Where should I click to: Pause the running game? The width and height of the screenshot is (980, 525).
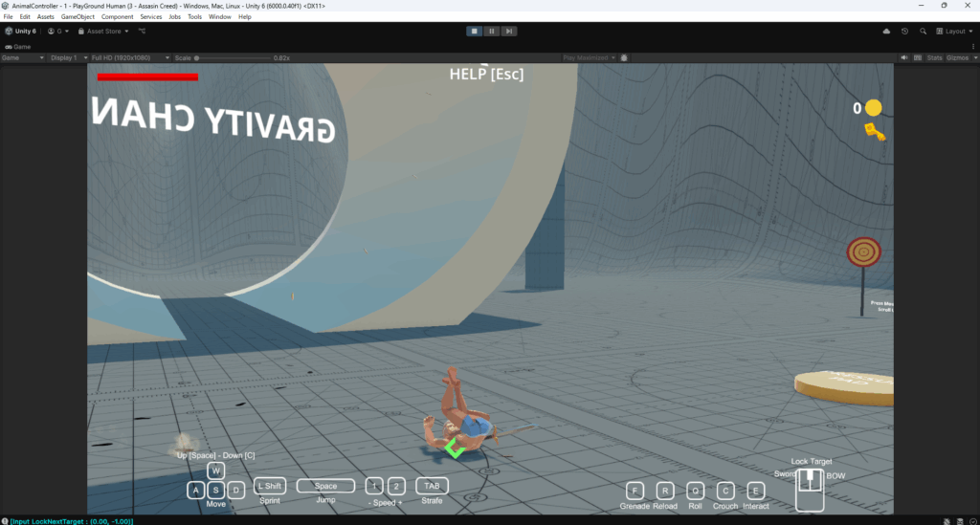point(491,32)
